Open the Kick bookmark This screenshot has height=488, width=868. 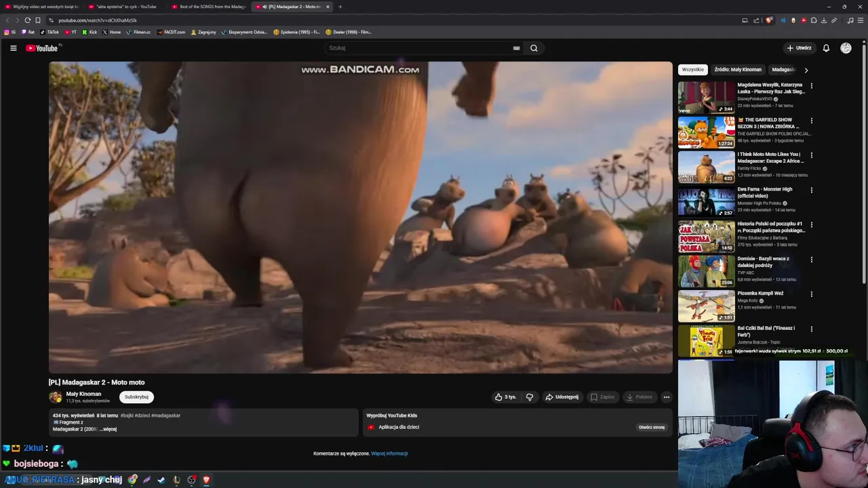pos(90,32)
